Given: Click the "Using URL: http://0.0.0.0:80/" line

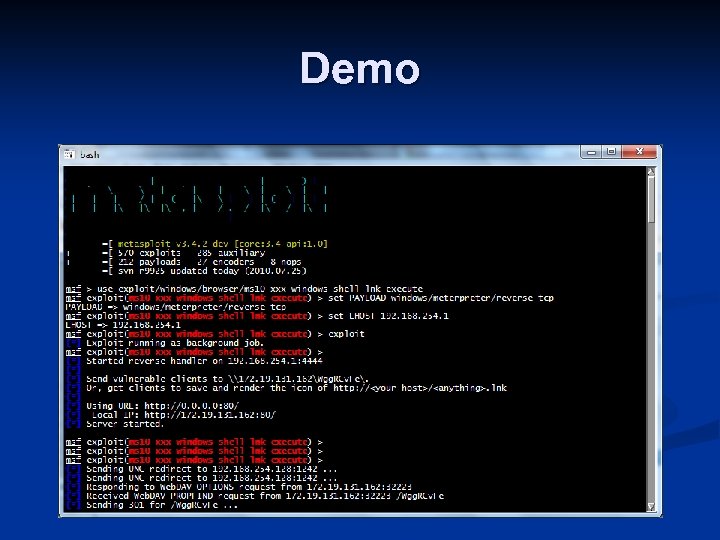Looking at the screenshot, I should pos(163,406).
